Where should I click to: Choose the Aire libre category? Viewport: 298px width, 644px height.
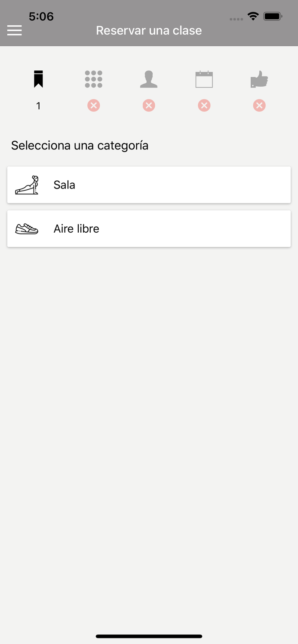149,229
